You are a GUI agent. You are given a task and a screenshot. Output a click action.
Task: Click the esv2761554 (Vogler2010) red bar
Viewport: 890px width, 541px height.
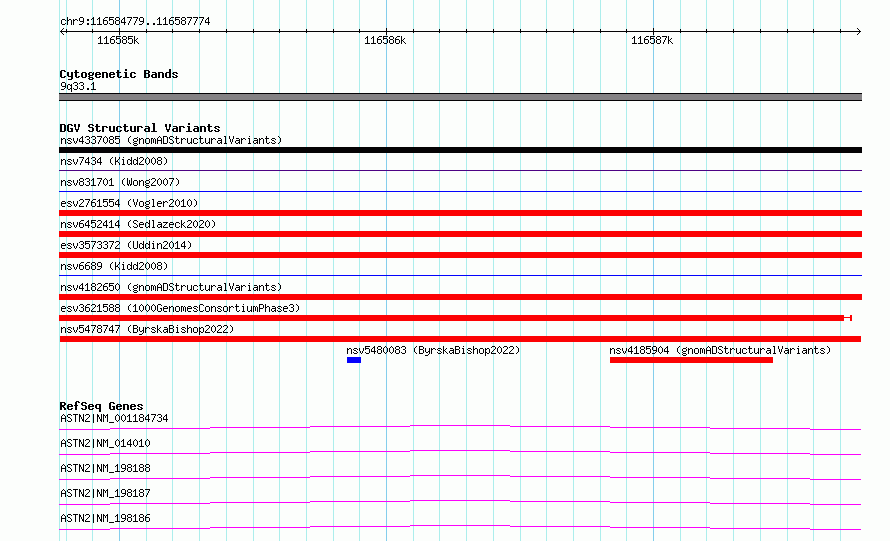(x=460, y=213)
